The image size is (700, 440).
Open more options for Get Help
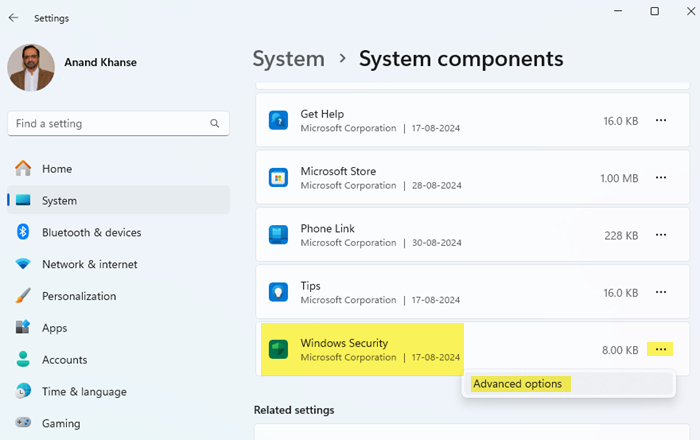coord(660,120)
